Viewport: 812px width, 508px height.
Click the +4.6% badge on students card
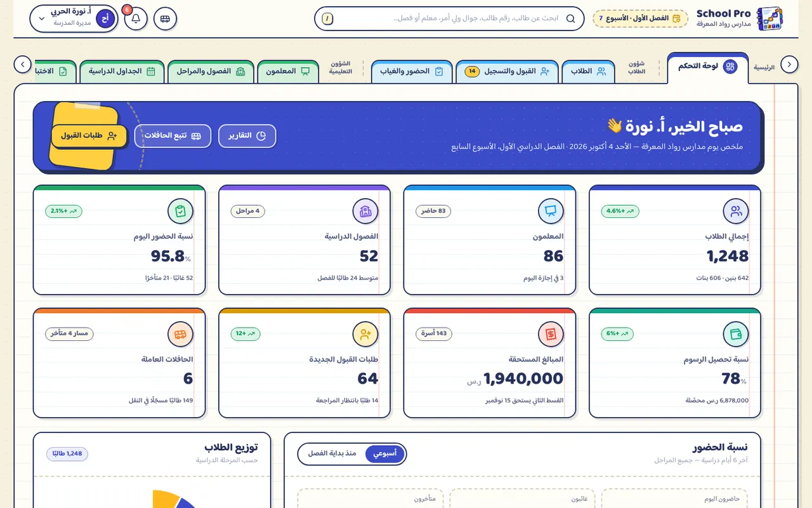[x=620, y=211]
